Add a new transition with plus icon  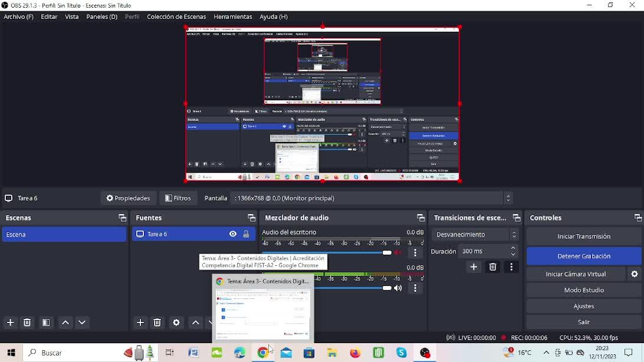474,267
